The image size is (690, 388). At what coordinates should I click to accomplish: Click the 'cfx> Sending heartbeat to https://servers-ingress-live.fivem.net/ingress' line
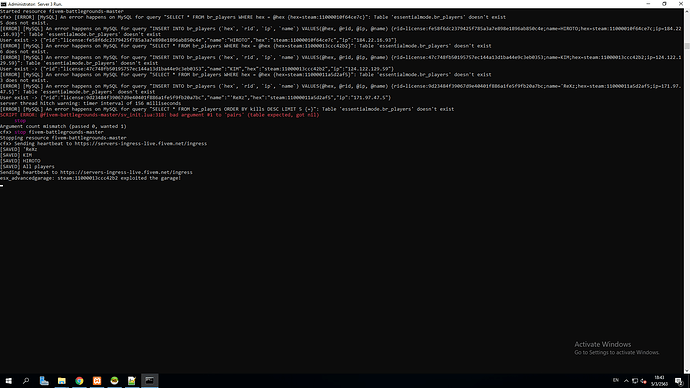pyautogui.click(x=103, y=143)
